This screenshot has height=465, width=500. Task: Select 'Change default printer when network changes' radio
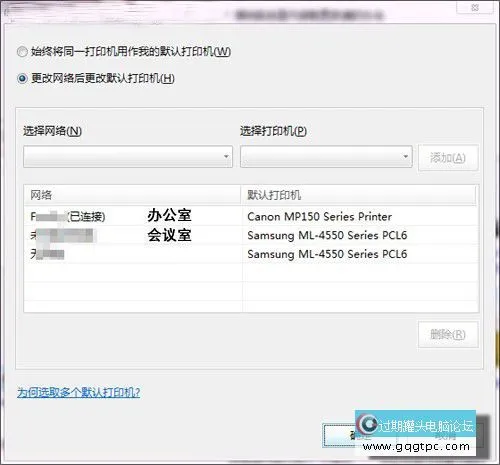click(x=22, y=79)
